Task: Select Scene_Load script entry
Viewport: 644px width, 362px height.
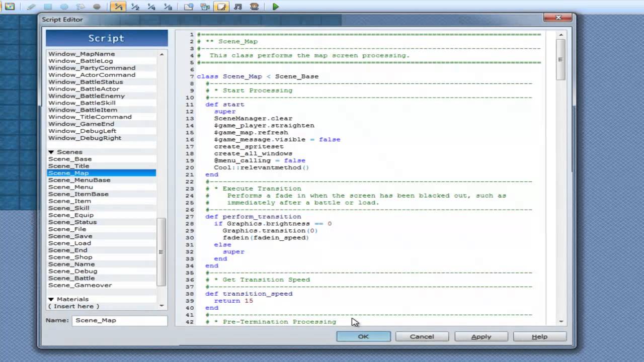Action: tap(102, 243)
